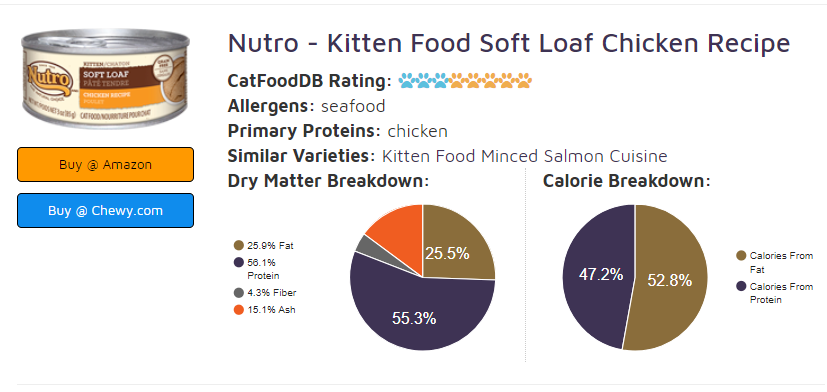
Task: Select the 25.9% Fat legend dot
Action: coord(238,245)
